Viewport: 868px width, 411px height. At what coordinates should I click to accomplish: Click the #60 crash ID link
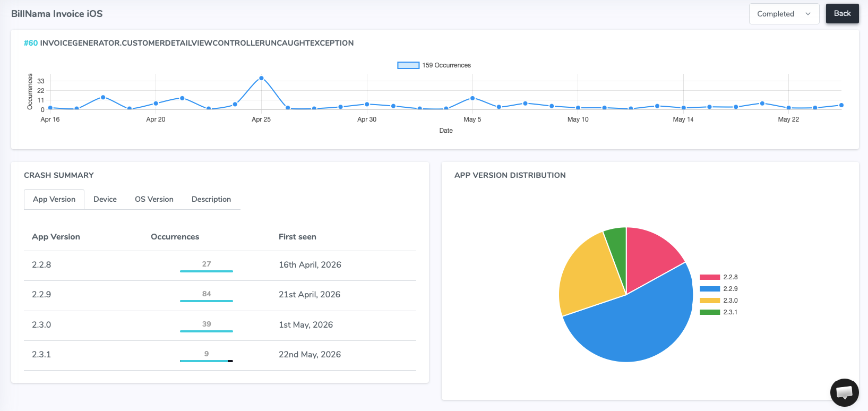click(x=31, y=43)
